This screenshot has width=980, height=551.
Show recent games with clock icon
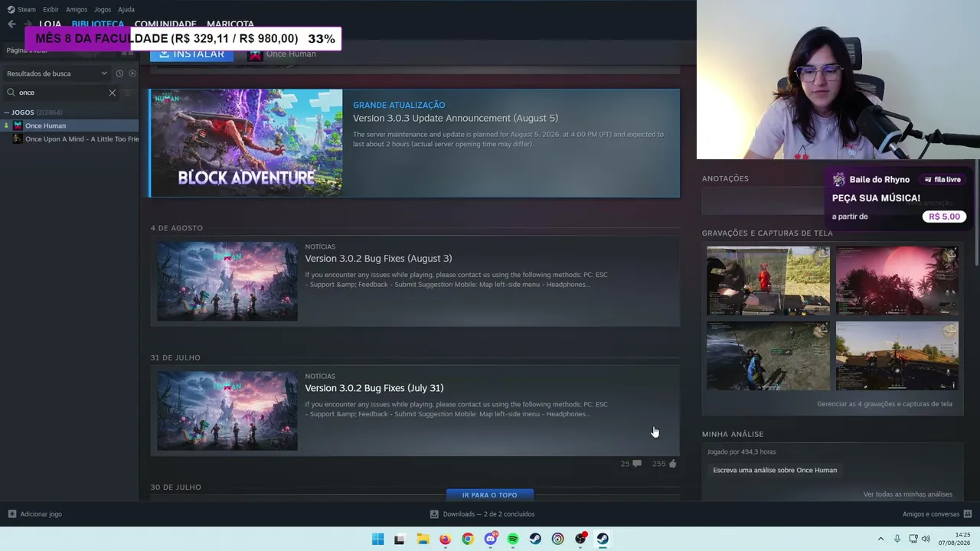click(x=119, y=73)
